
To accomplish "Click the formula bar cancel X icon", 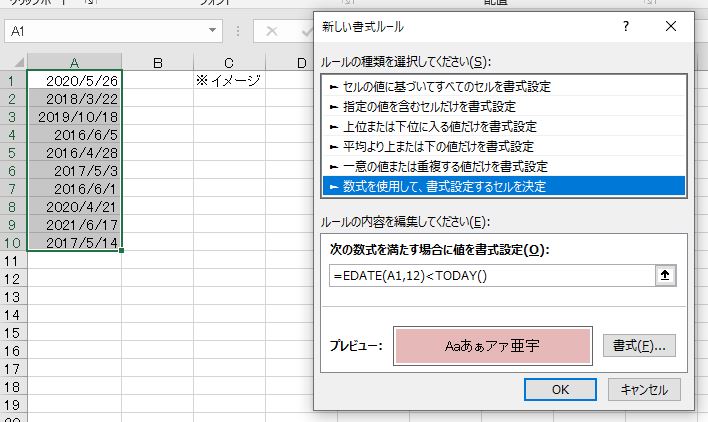I will [x=272, y=31].
